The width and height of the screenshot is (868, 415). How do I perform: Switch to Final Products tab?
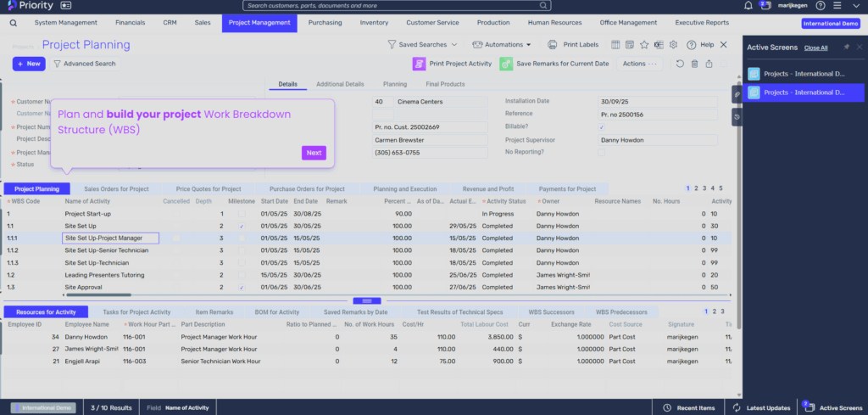coord(445,84)
